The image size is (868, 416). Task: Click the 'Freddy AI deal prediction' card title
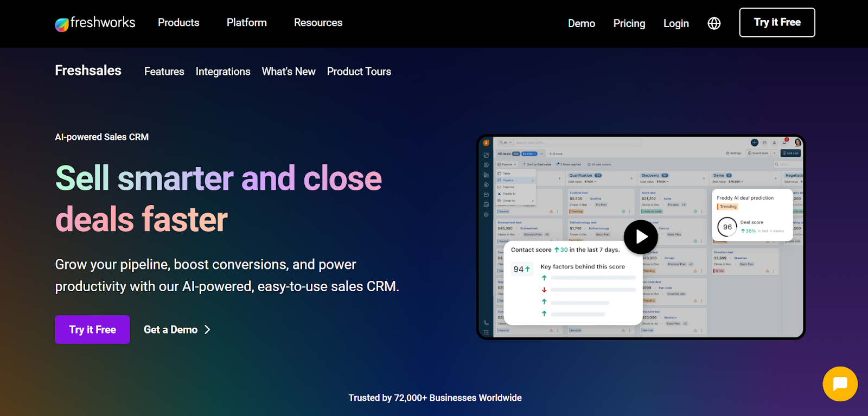click(745, 198)
